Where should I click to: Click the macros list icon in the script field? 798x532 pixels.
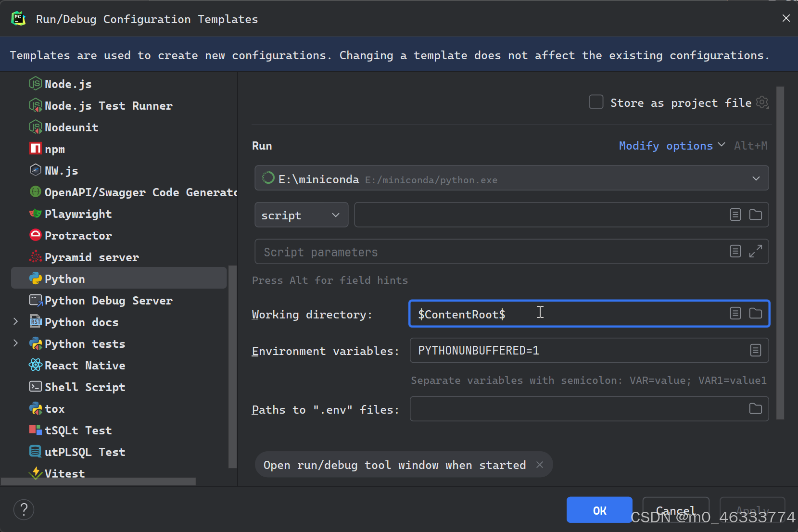tap(735, 215)
